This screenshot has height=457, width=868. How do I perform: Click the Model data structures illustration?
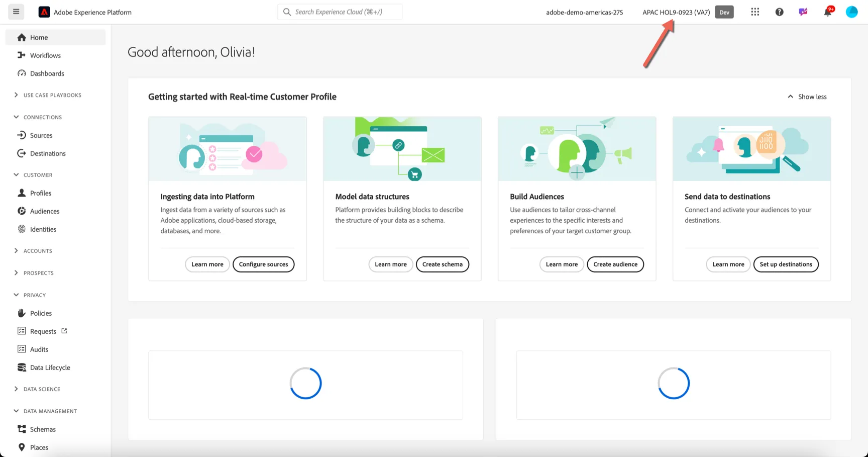(402, 149)
